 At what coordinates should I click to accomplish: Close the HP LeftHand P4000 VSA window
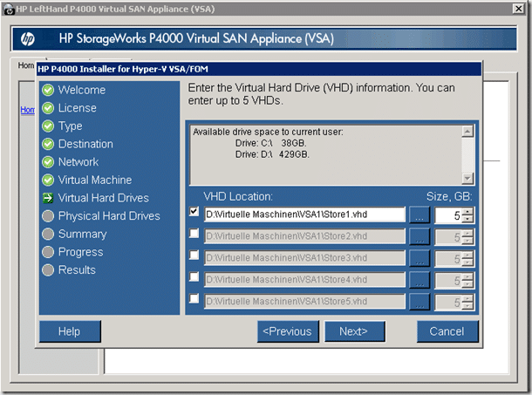518,9
